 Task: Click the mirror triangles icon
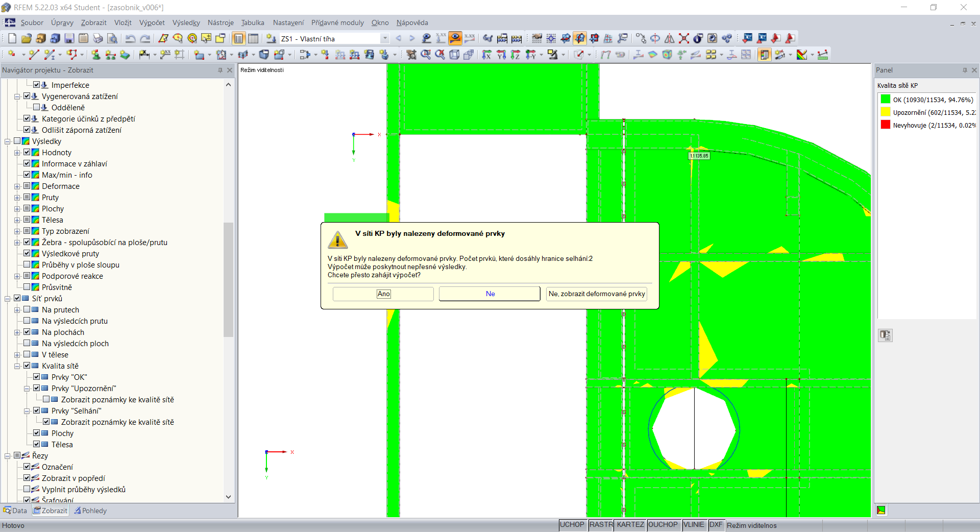(x=670, y=38)
